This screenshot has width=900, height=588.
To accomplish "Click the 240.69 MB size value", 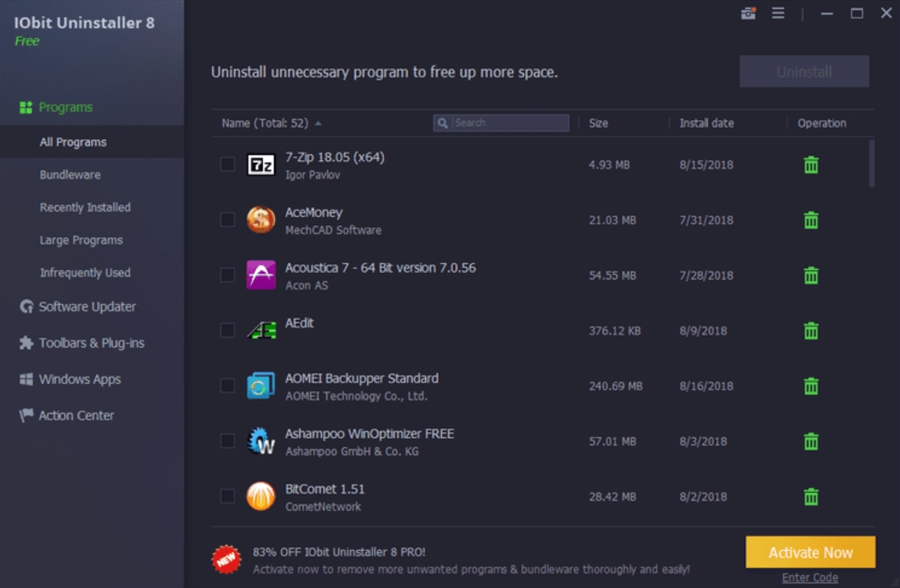I will click(x=615, y=386).
